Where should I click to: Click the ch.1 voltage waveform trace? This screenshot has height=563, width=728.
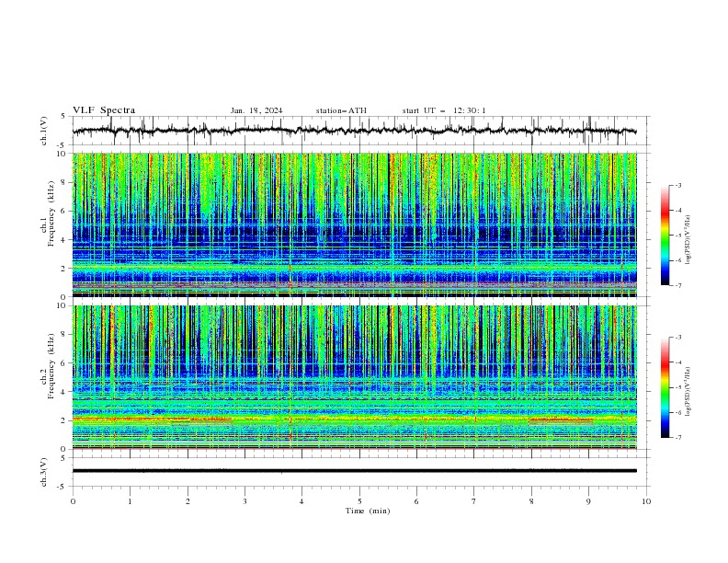(x=354, y=131)
